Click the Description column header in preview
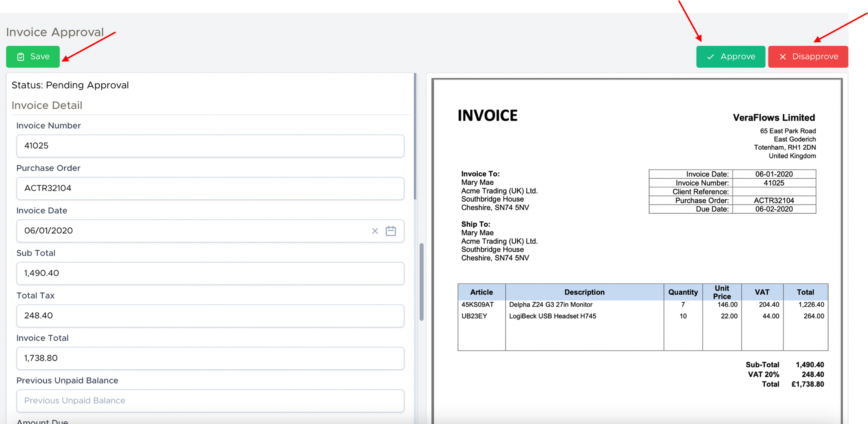Viewport: 868px width, 424px height. (584, 292)
